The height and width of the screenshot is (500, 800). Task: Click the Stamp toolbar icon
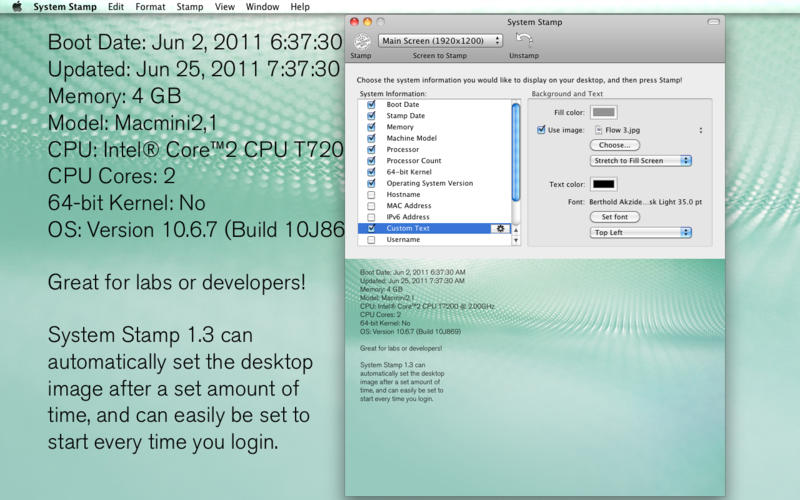(361, 41)
